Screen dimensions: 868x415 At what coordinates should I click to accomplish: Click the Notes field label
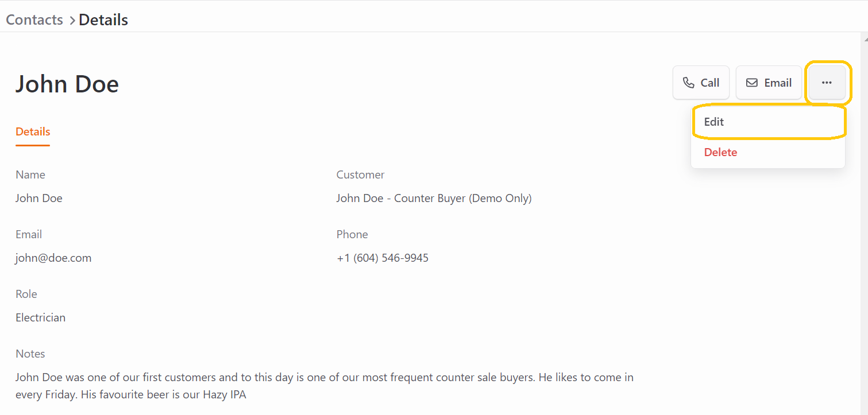coord(30,354)
